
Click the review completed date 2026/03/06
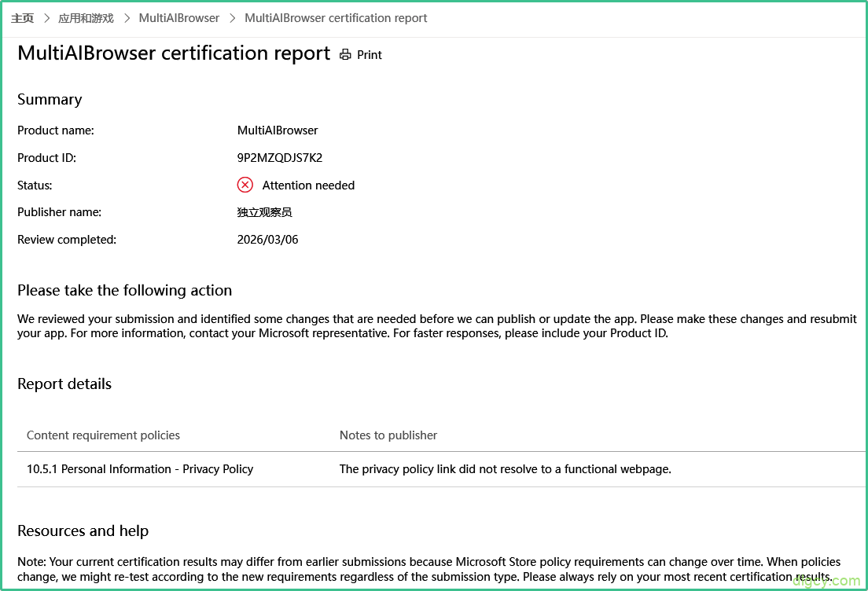tap(267, 240)
